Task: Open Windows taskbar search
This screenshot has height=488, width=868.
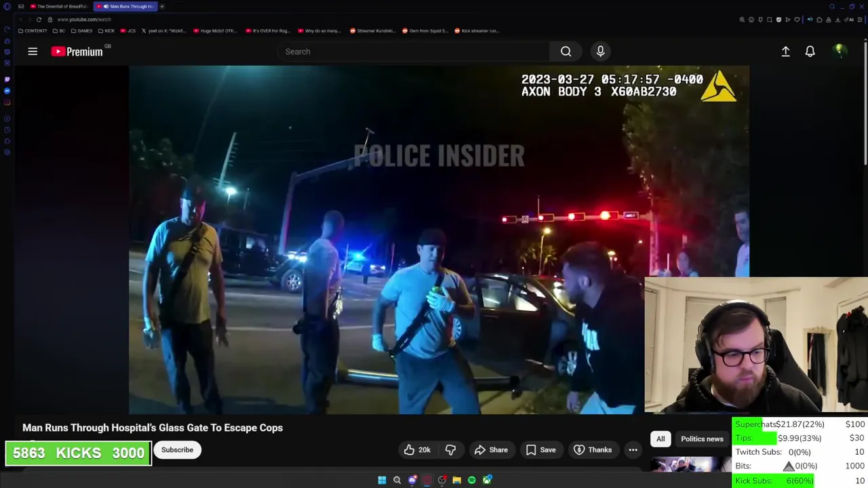Action: (397, 481)
